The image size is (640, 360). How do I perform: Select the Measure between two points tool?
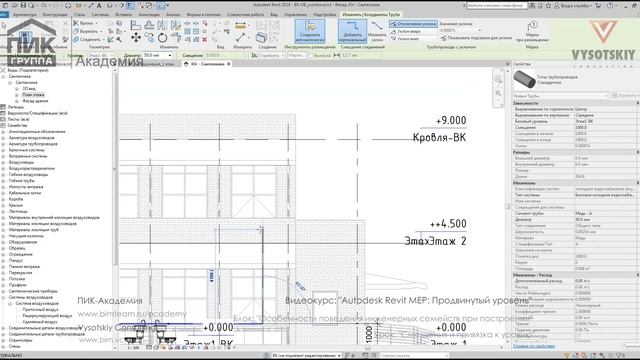[x=241, y=25]
